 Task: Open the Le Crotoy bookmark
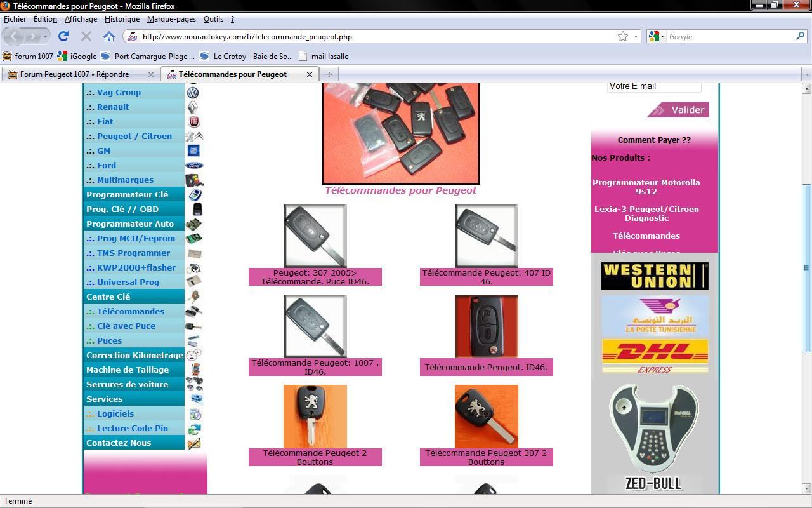click(247, 56)
